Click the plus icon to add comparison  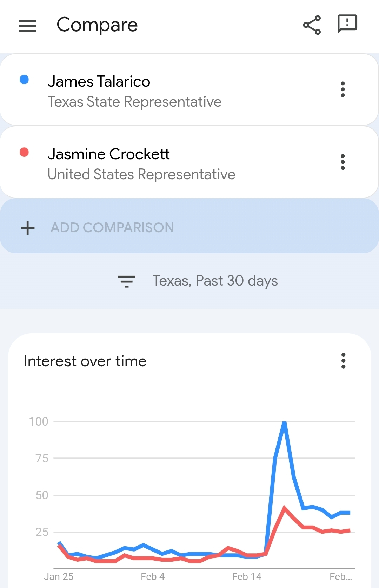[x=27, y=228]
